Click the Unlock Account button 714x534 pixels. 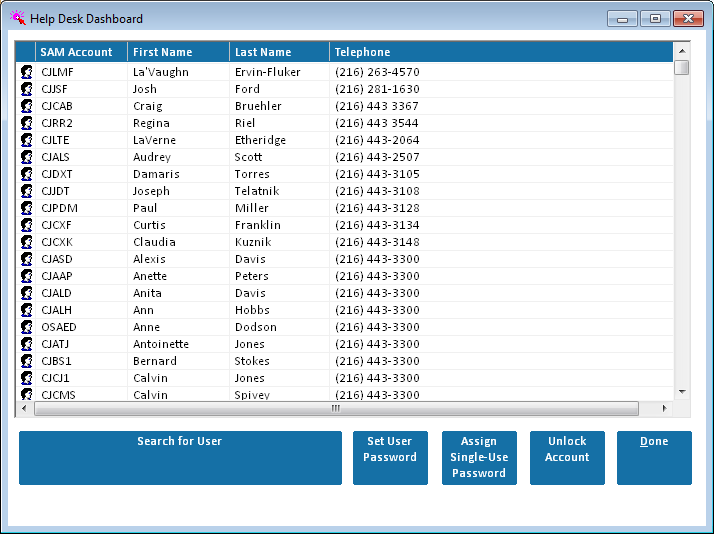pos(567,458)
